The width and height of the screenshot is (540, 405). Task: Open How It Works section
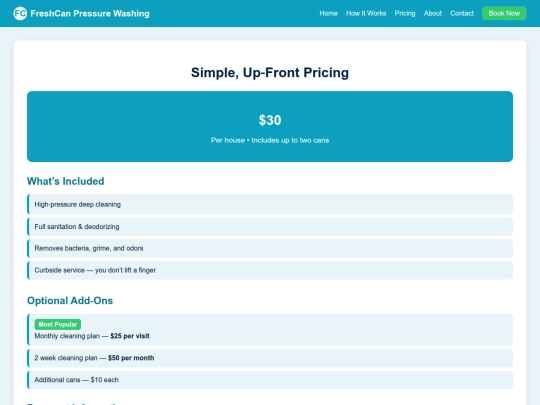point(366,13)
